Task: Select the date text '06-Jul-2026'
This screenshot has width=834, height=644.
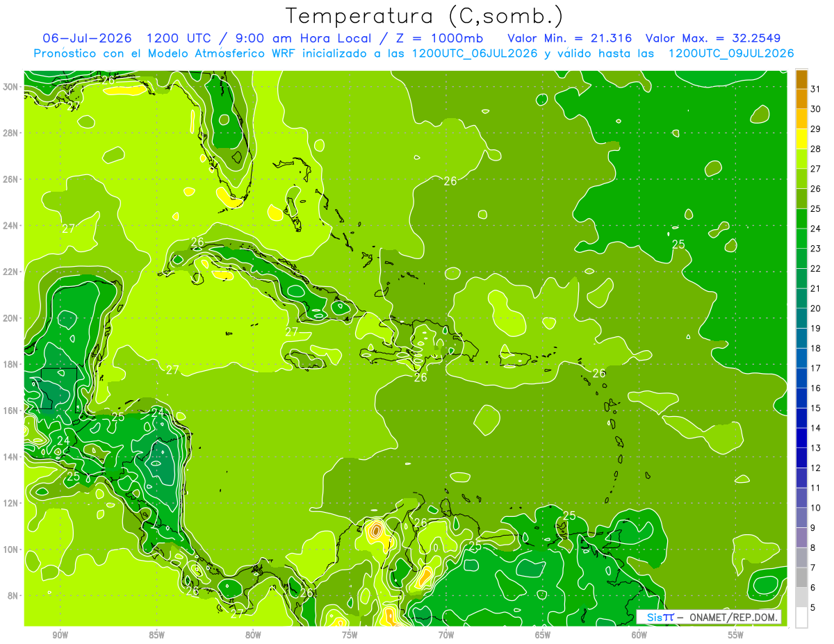Action: click(88, 38)
